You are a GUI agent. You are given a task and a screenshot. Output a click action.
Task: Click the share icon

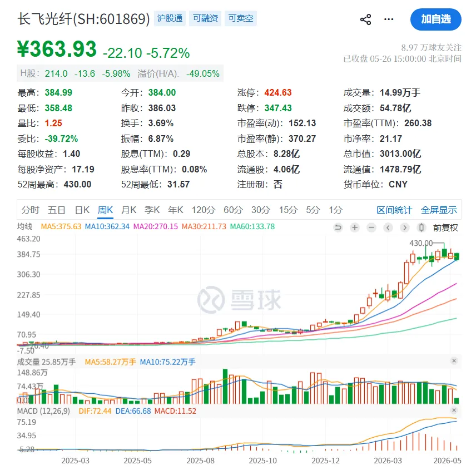point(365,19)
